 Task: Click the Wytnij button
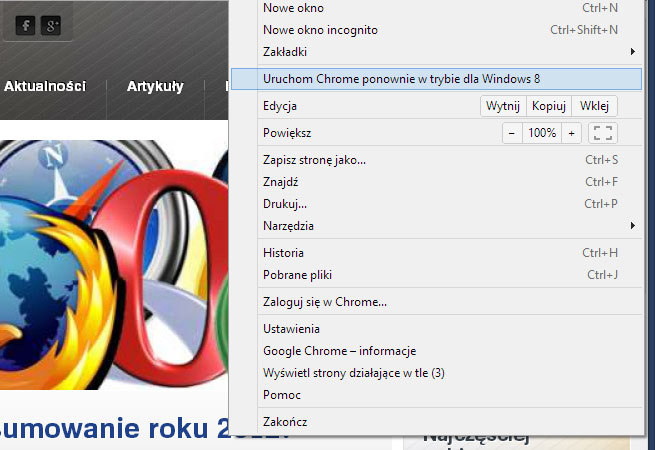pos(503,106)
